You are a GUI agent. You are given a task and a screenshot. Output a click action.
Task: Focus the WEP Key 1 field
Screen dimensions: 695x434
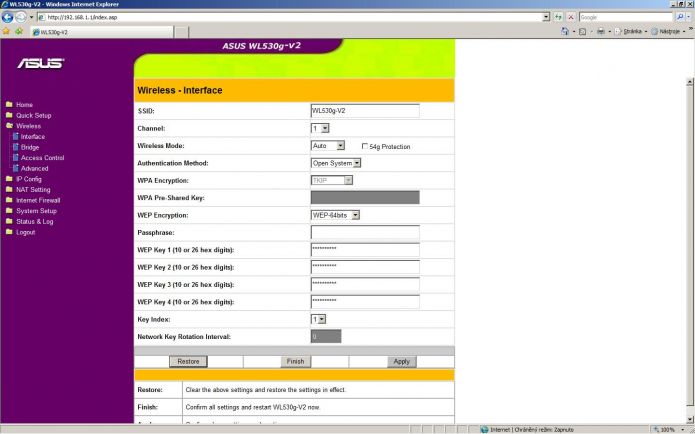pyautogui.click(x=365, y=250)
